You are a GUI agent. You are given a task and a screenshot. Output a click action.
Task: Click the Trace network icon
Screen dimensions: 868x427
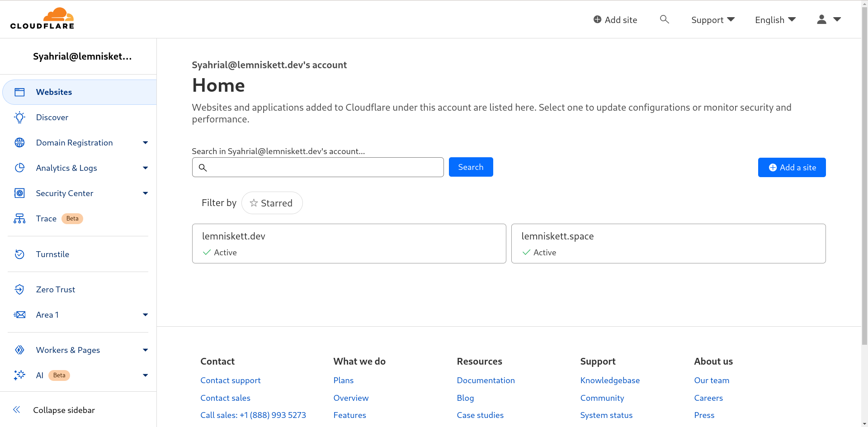coord(19,219)
